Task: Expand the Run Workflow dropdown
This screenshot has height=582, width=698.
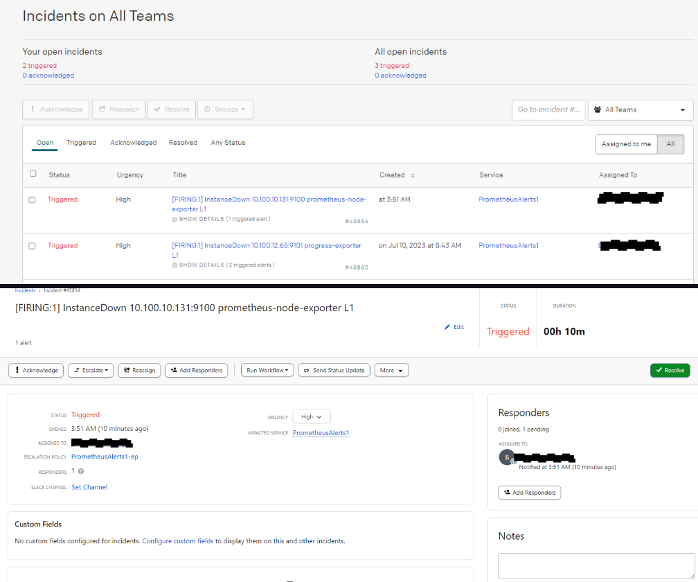Action: tap(267, 370)
